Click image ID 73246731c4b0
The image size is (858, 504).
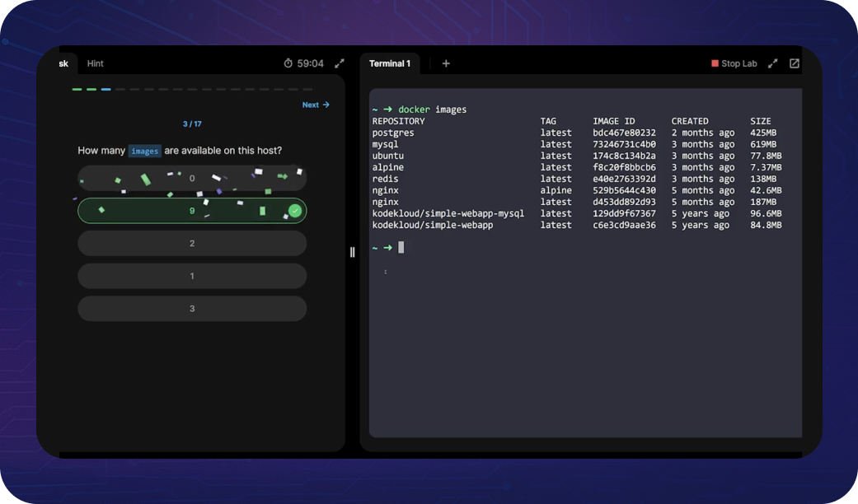[x=625, y=144]
